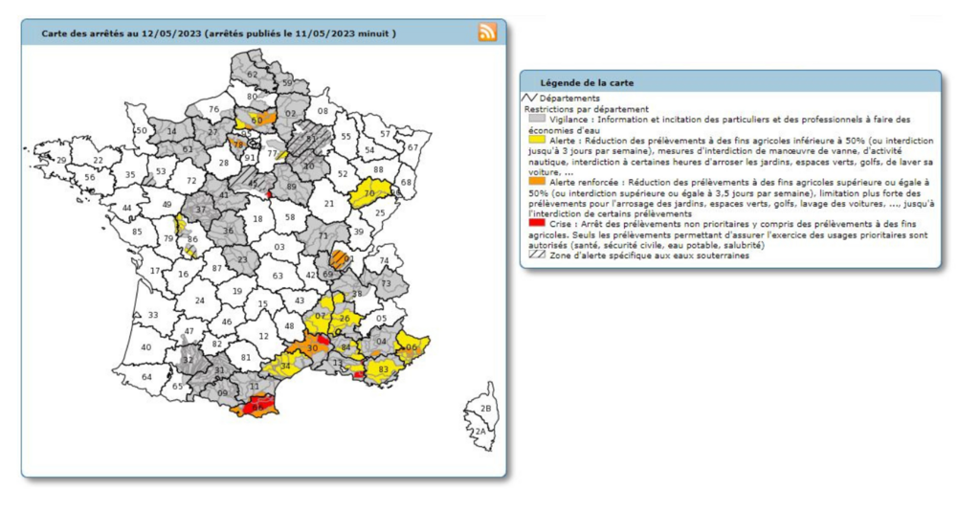Select yellow alert department 83
The height and width of the screenshot is (512, 980).
(x=384, y=369)
